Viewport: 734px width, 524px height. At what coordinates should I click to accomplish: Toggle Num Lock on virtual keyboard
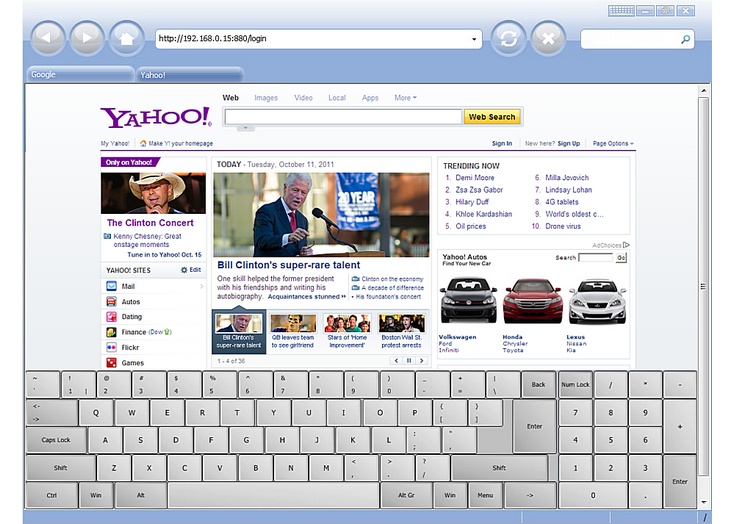coord(575,384)
